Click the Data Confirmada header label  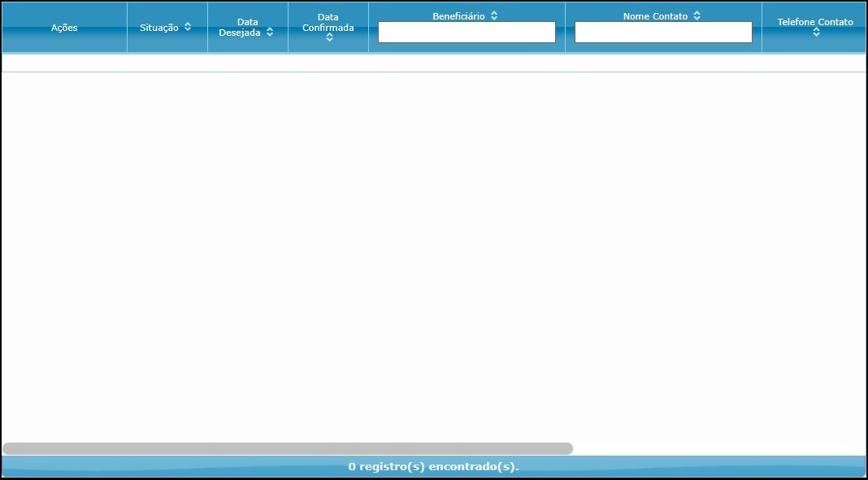coord(328,23)
